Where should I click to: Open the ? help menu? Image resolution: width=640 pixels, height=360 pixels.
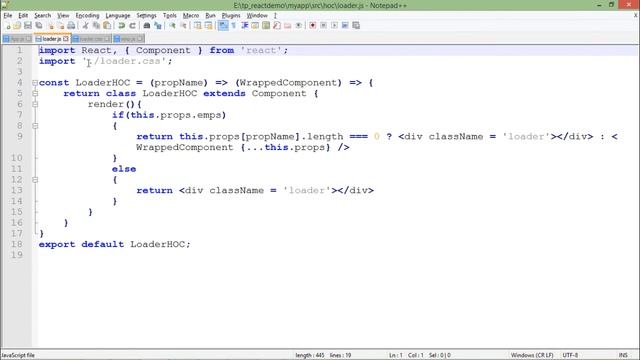click(x=275, y=16)
